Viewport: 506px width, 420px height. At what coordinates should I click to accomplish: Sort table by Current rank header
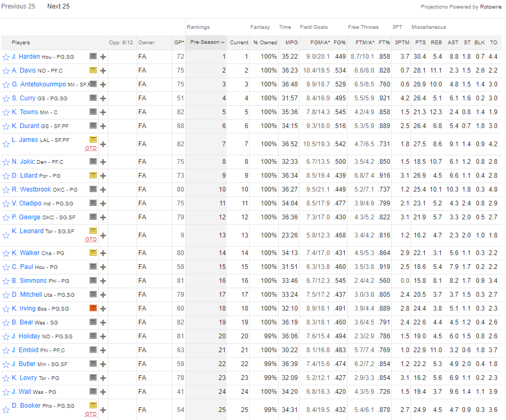click(239, 42)
